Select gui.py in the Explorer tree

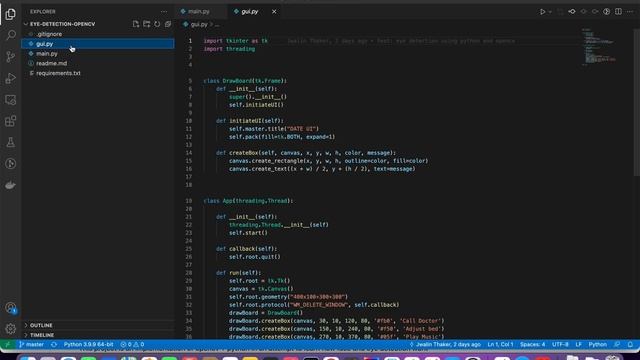(98, 44)
